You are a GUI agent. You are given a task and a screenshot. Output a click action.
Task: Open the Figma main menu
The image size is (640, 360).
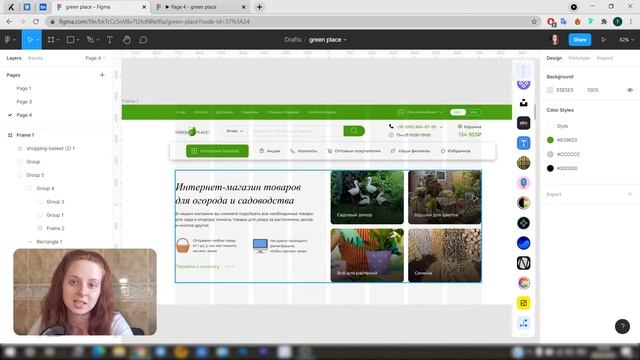(x=10, y=40)
